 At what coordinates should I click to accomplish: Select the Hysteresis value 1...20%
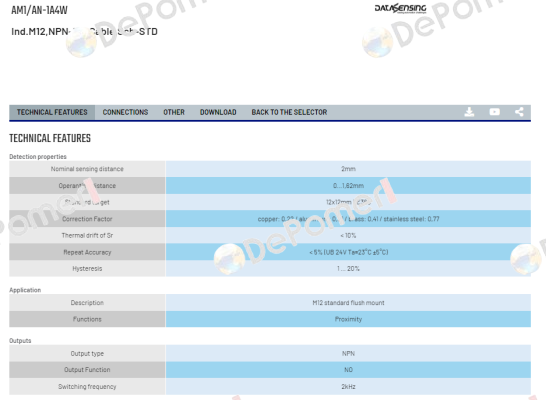tap(348, 268)
